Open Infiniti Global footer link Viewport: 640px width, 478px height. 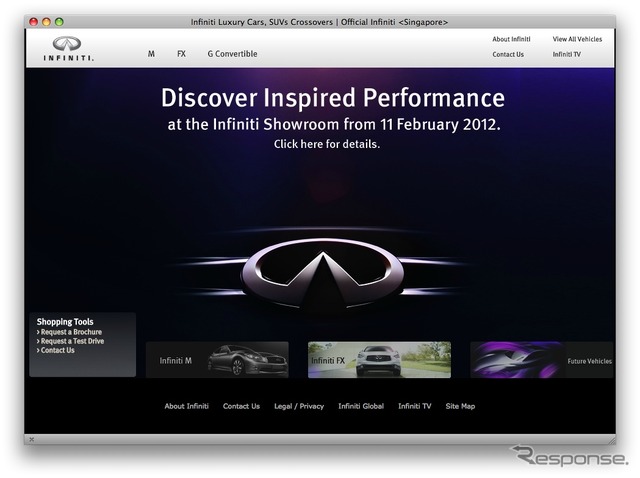click(361, 406)
